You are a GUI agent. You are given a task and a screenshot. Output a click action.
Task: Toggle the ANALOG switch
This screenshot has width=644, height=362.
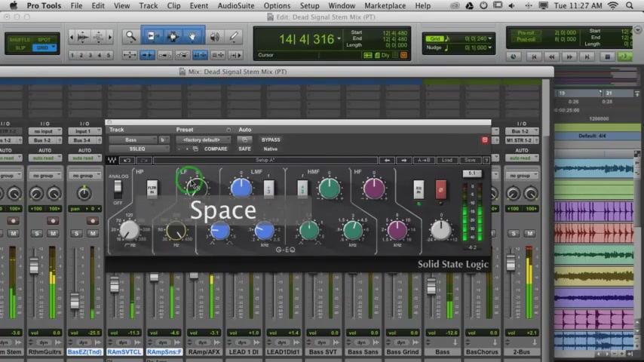click(118, 189)
